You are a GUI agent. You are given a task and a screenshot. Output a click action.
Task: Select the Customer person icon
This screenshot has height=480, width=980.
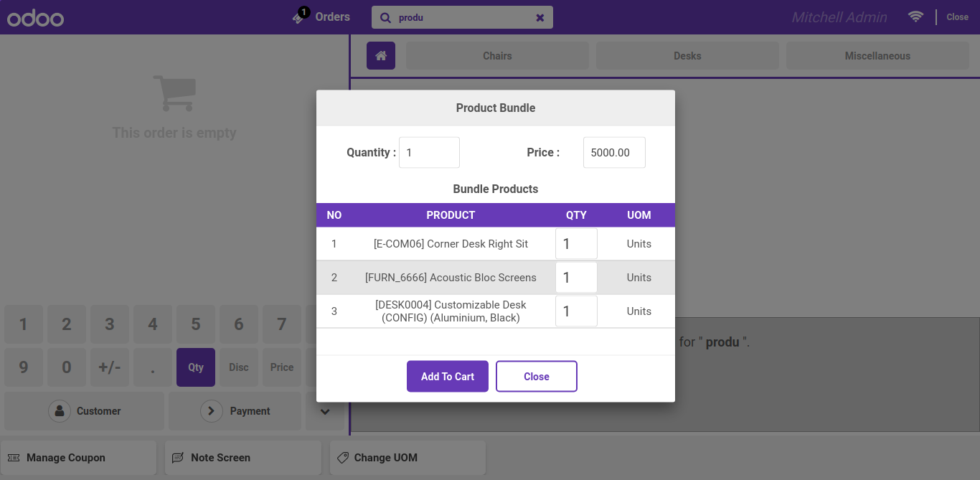[x=60, y=411]
